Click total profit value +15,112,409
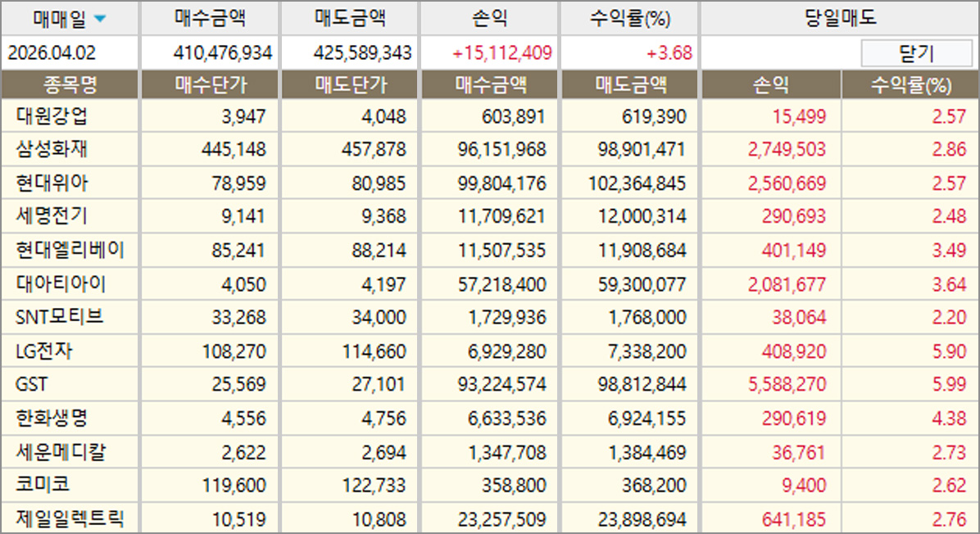 (x=501, y=53)
